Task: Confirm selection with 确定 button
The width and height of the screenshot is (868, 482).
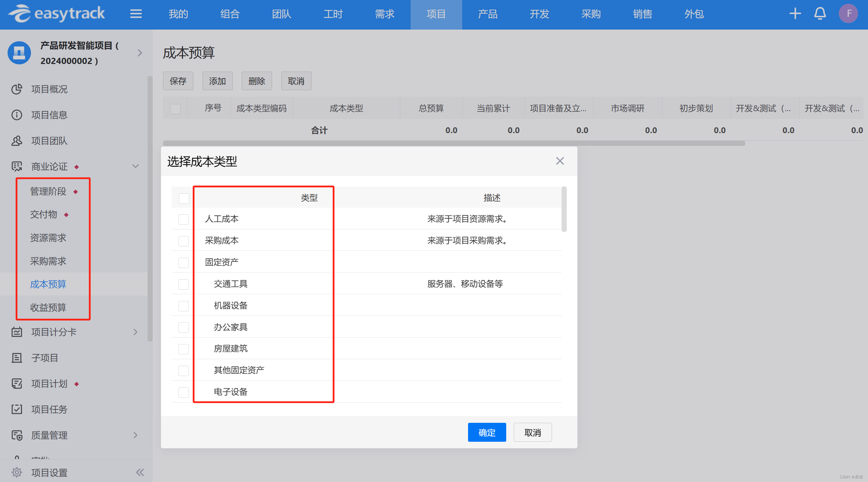Action: (x=487, y=432)
